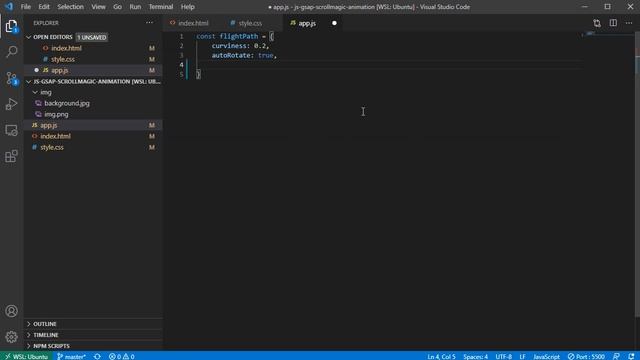Open the Go menu
Image resolution: width=640 pixels, height=360 pixels.
pyautogui.click(x=117, y=7)
